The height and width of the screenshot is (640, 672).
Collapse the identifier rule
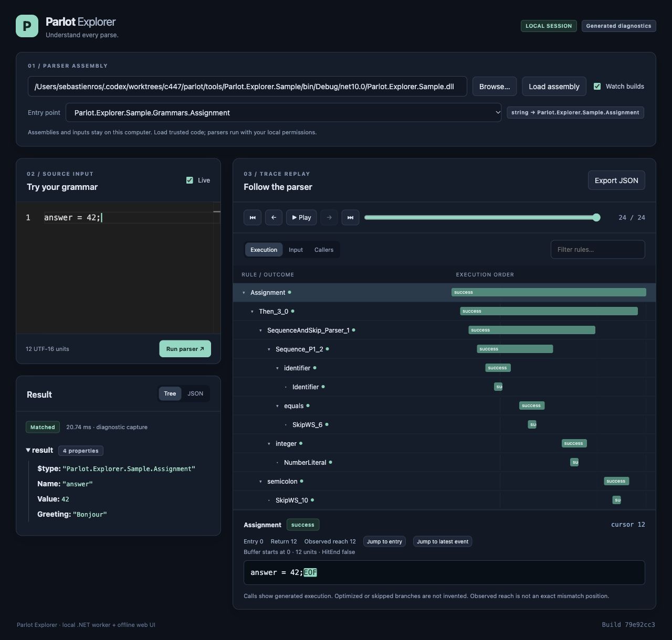pos(277,368)
